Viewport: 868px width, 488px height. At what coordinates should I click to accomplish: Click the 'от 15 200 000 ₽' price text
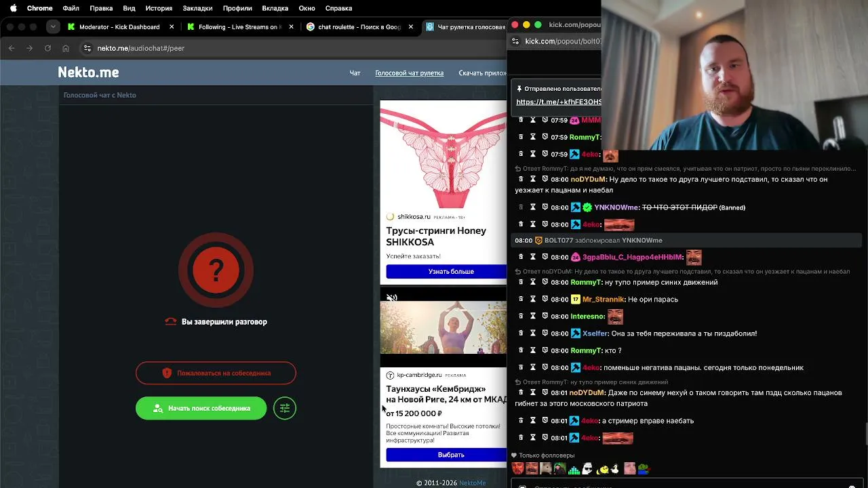[x=414, y=413]
